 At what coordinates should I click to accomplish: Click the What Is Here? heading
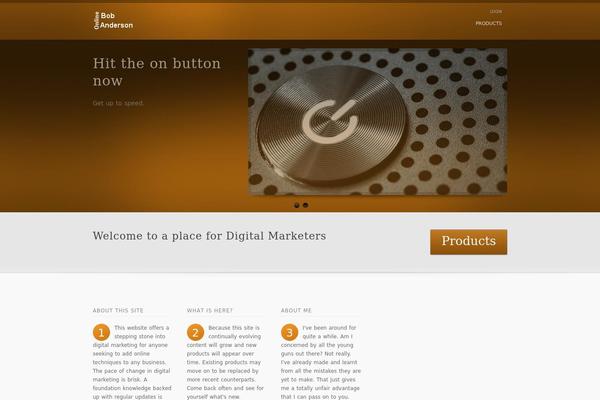210,310
